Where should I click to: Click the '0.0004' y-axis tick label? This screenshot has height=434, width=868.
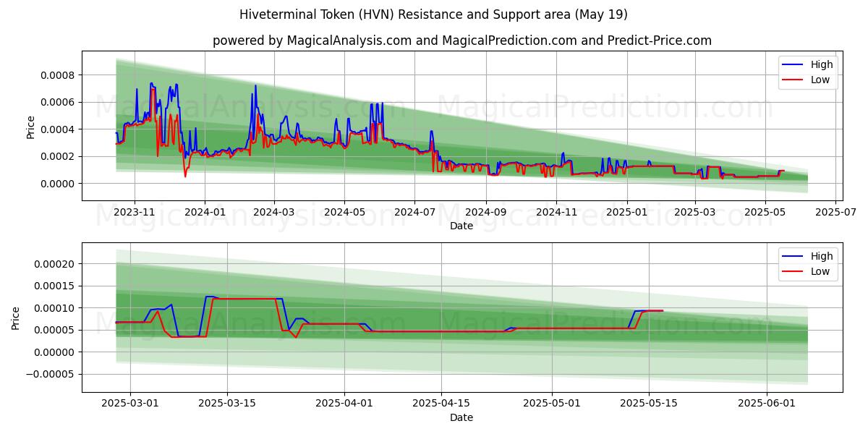pyautogui.click(x=59, y=129)
